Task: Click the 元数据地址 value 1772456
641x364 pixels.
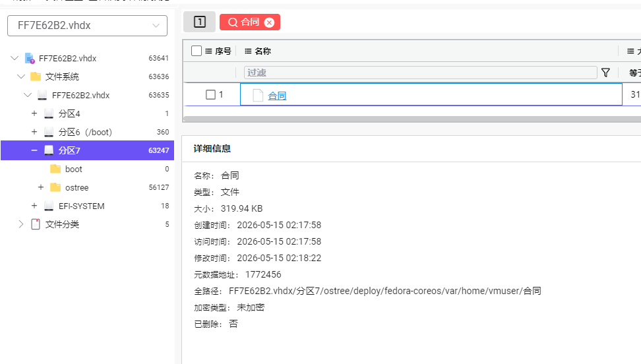Action: click(x=263, y=274)
